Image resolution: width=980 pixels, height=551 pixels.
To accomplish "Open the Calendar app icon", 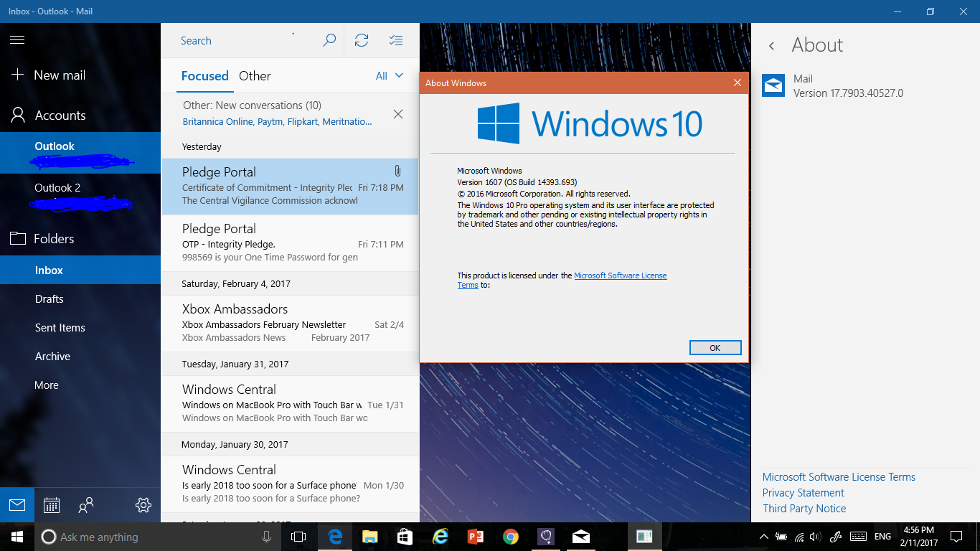I will [52, 505].
